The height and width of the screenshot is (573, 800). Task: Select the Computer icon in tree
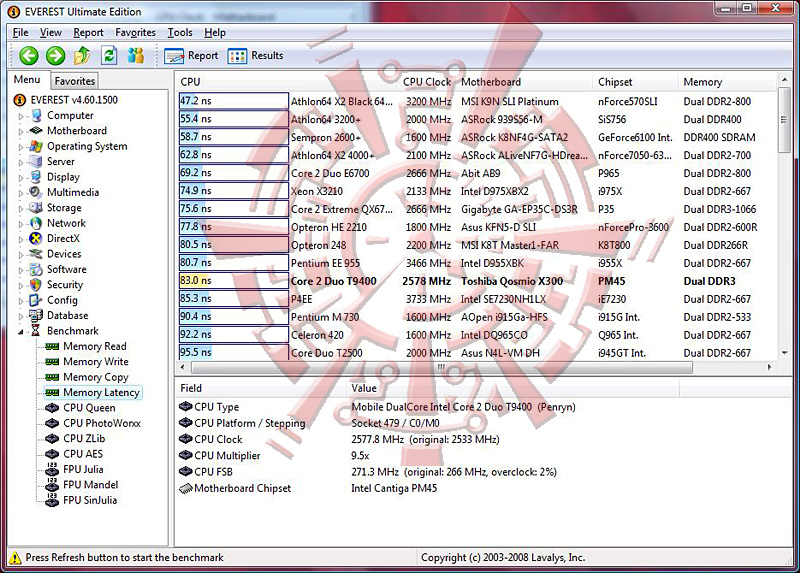click(x=36, y=116)
